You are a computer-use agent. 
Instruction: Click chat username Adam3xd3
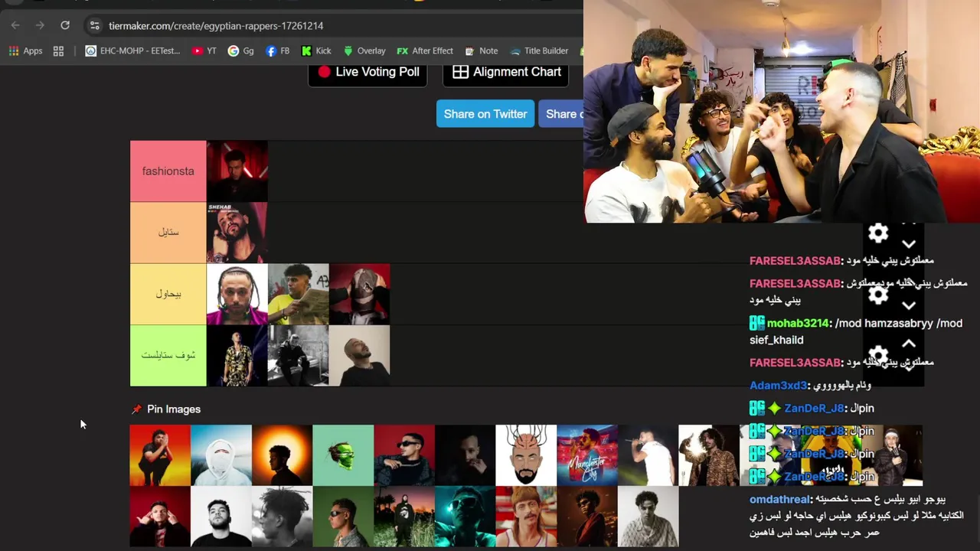coord(778,385)
